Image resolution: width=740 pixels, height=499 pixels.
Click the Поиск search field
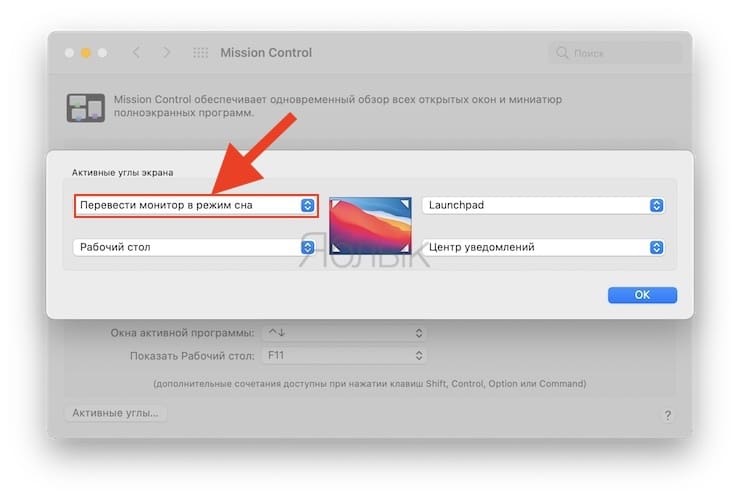coord(616,53)
